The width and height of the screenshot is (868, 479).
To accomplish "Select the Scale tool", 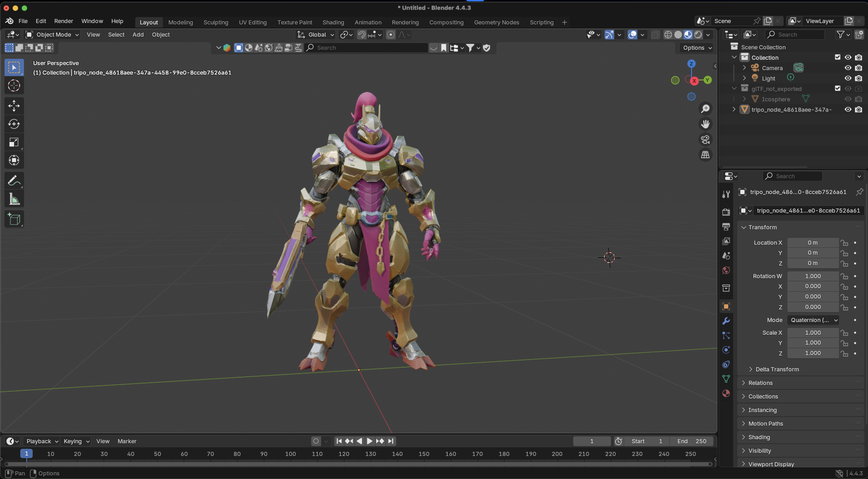I will pyautogui.click(x=14, y=142).
